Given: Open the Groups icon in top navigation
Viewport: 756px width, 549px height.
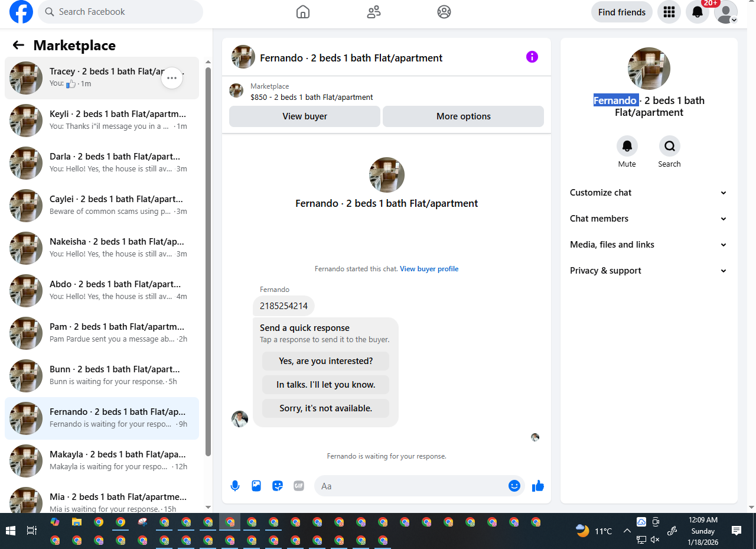Looking at the screenshot, I should click(x=444, y=12).
